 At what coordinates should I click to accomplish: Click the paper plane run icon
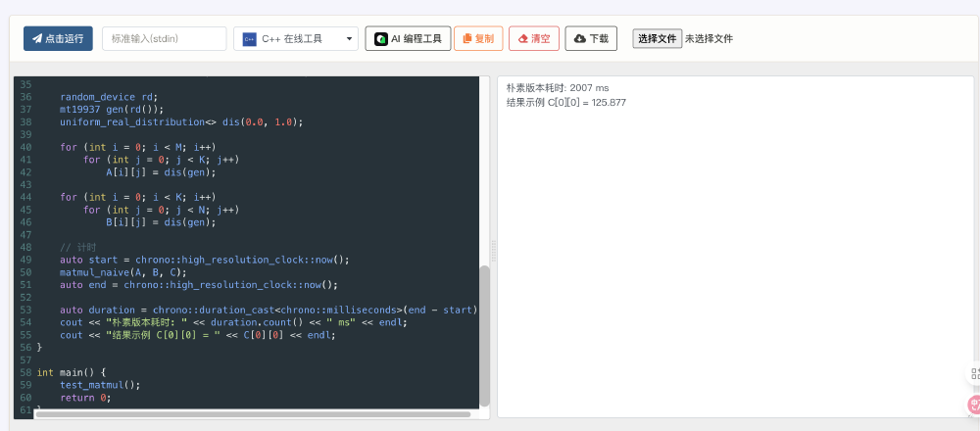click(37, 39)
